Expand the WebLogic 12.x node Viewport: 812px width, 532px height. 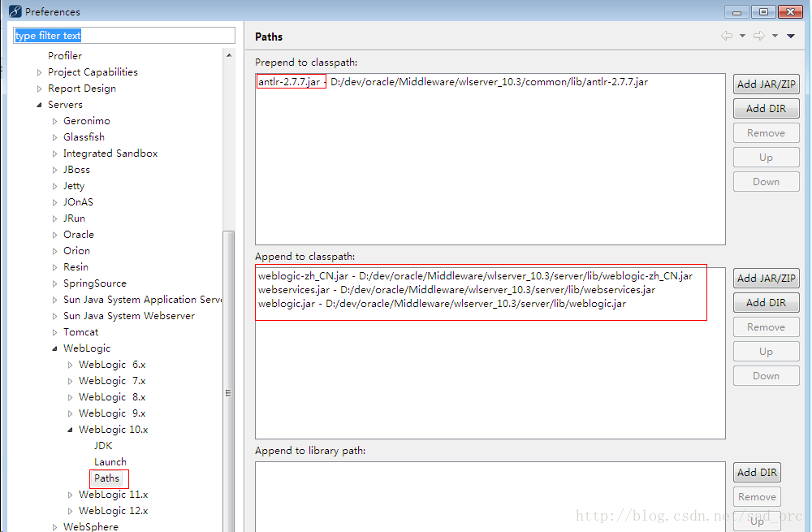click(x=71, y=511)
